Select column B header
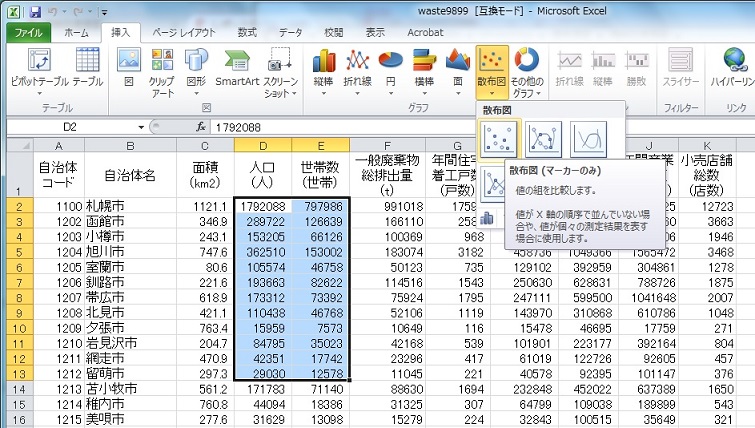 130,145
